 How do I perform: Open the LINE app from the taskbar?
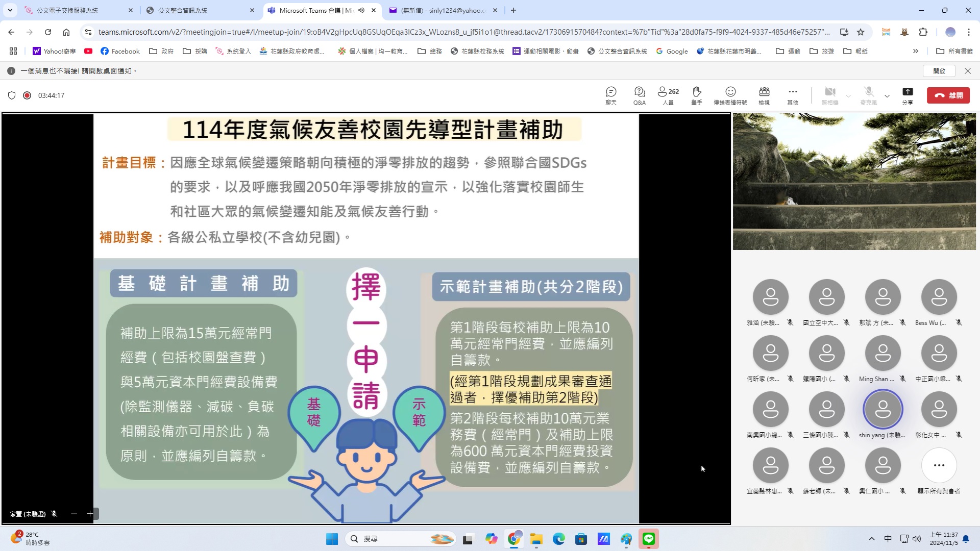pos(649,539)
